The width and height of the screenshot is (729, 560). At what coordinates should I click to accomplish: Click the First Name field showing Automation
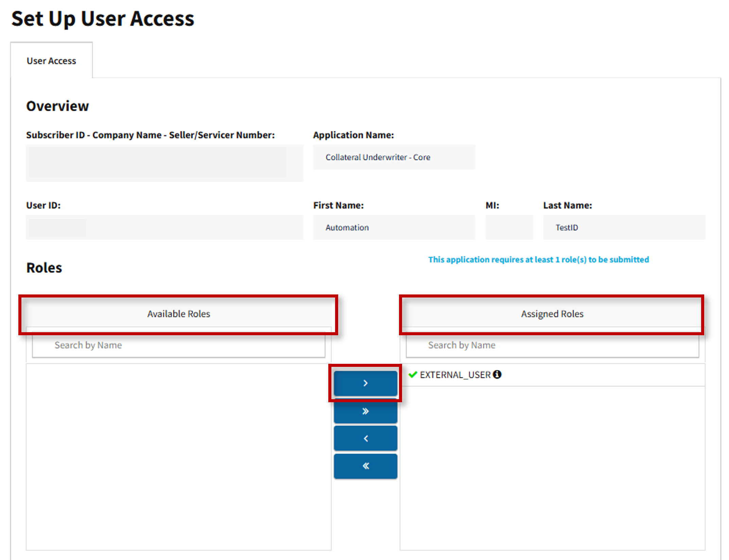coord(394,227)
